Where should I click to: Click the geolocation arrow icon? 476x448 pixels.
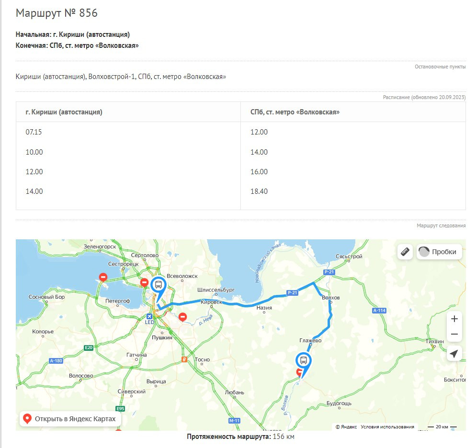pyautogui.click(x=454, y=354)
